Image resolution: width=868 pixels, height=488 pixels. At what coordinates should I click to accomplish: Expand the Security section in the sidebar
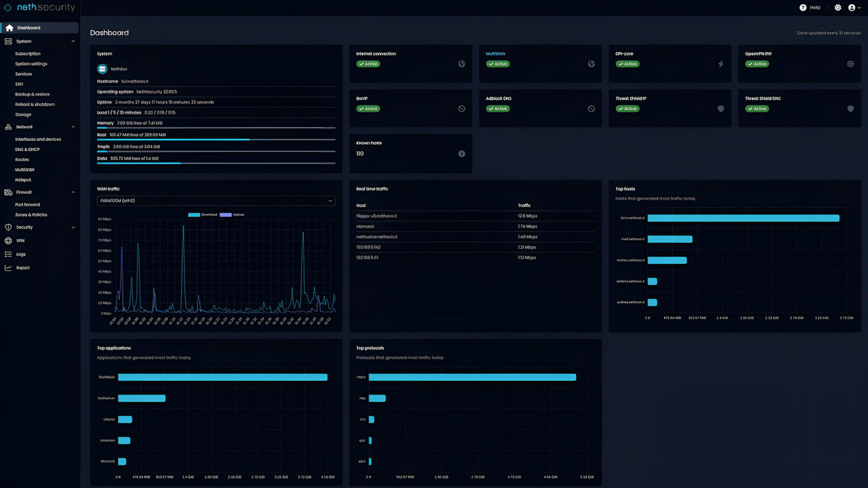(x=73, y=227)
